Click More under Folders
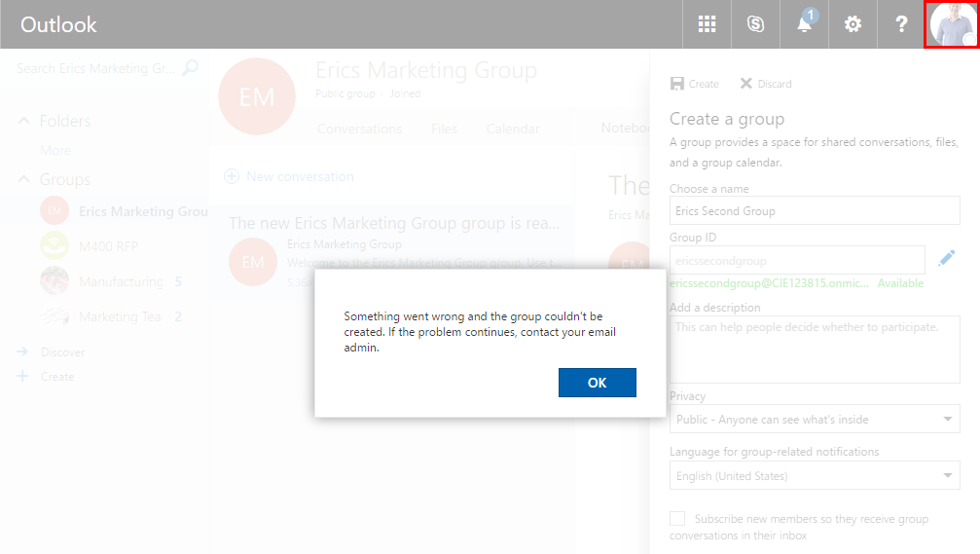 click(55, 150)
